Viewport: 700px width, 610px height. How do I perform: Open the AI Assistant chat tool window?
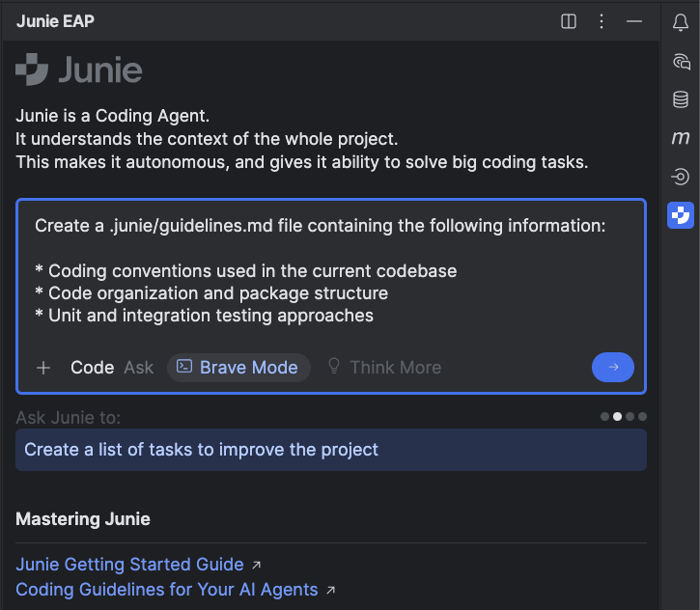click(682, 62)
